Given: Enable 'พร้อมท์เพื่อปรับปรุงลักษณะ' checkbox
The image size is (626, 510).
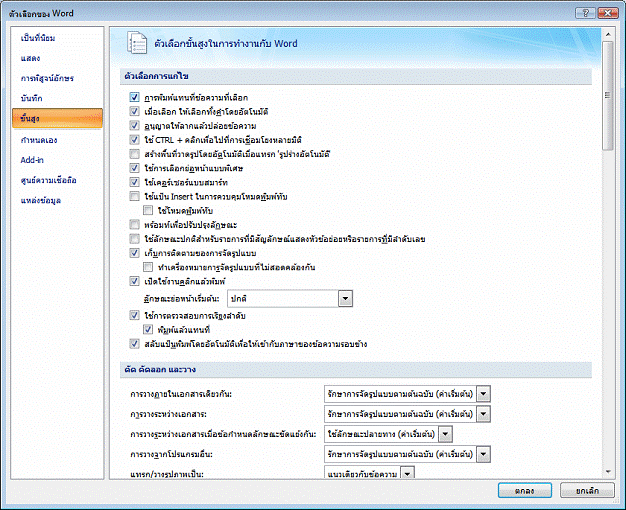Looking at the screenshot, I should click(135, 224).
